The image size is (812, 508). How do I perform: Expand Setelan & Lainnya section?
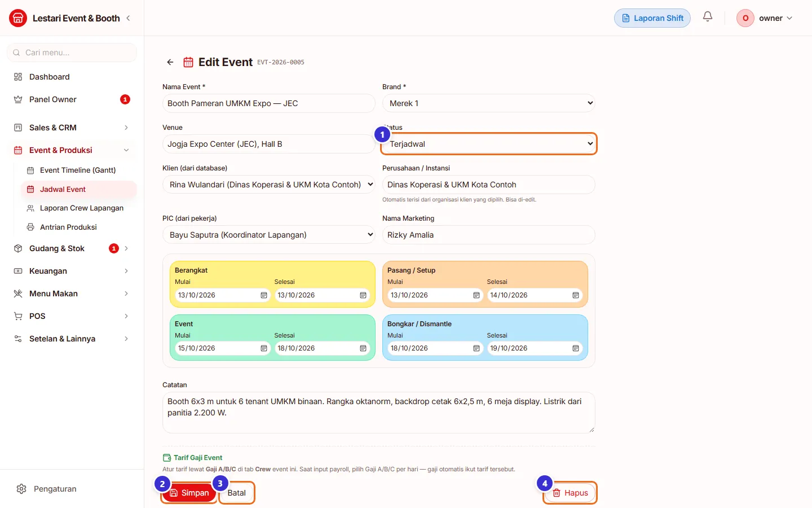click(x=72, y=339)
